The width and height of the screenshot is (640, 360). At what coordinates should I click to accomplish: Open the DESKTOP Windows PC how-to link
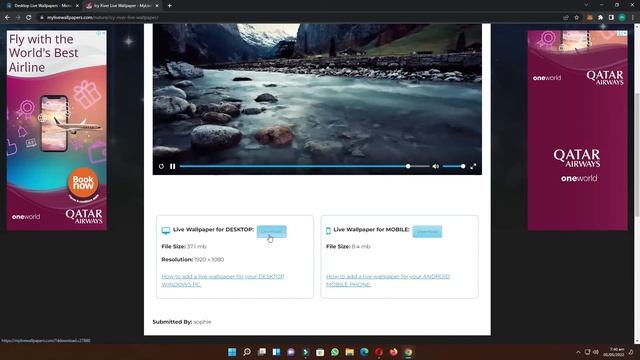223,280
